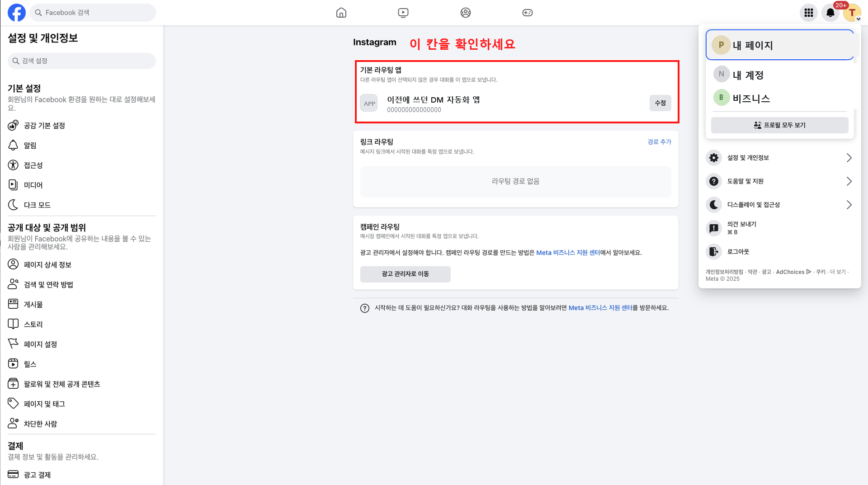Open the grid menu icon
Screen dimensions: 868x485
pos(809,13)
